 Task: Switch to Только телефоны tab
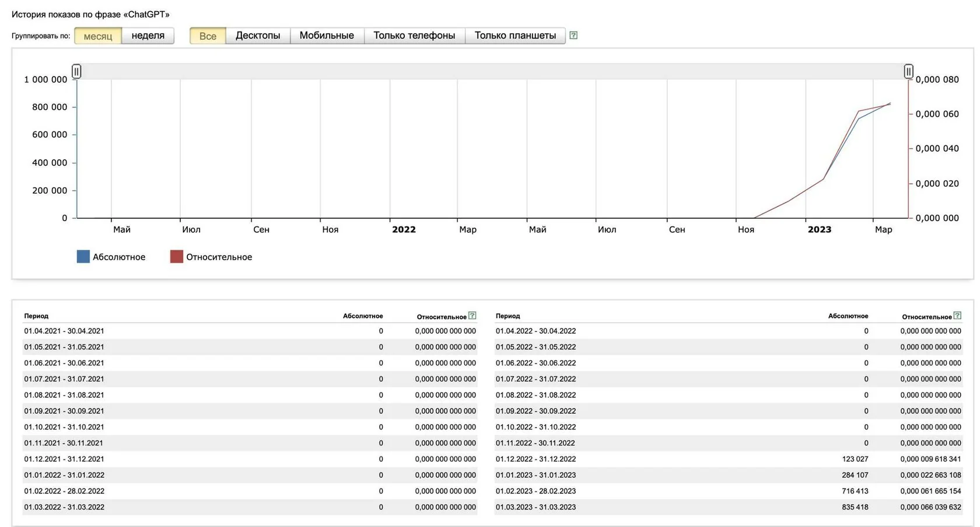click(x=414, y=36)
